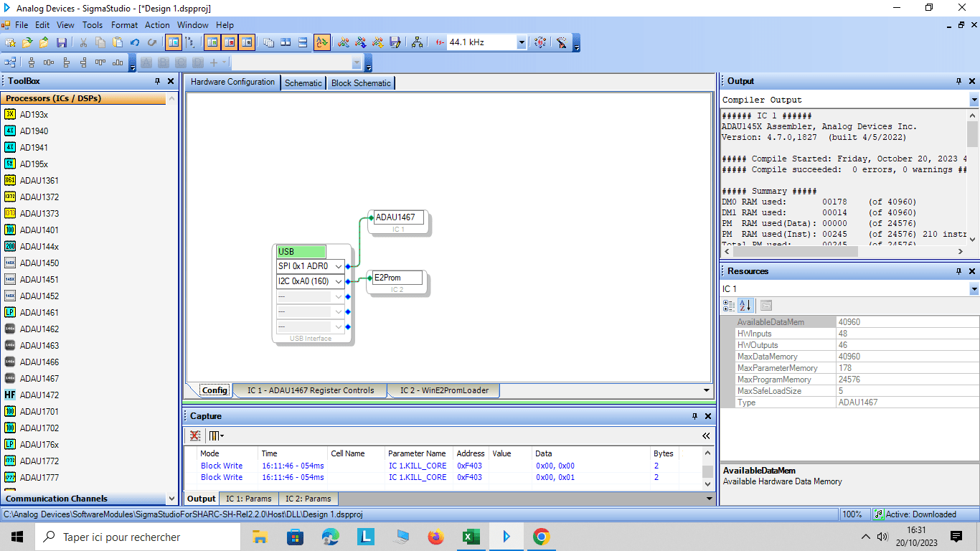Open the File menu

22,25
